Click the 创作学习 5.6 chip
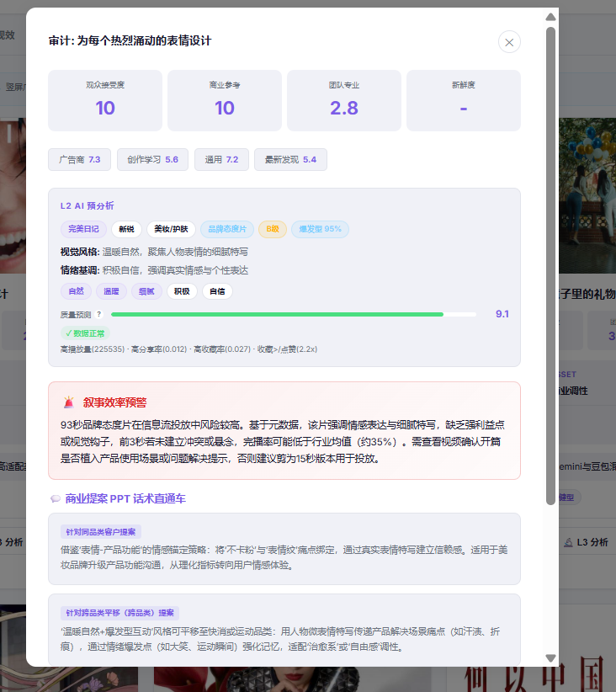Image resolution: width=616 pixels, height=692 pixels. pos(152,159)
